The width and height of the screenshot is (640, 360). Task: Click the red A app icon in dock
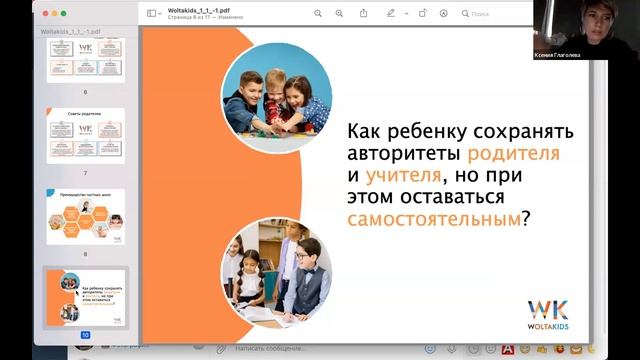507,349
